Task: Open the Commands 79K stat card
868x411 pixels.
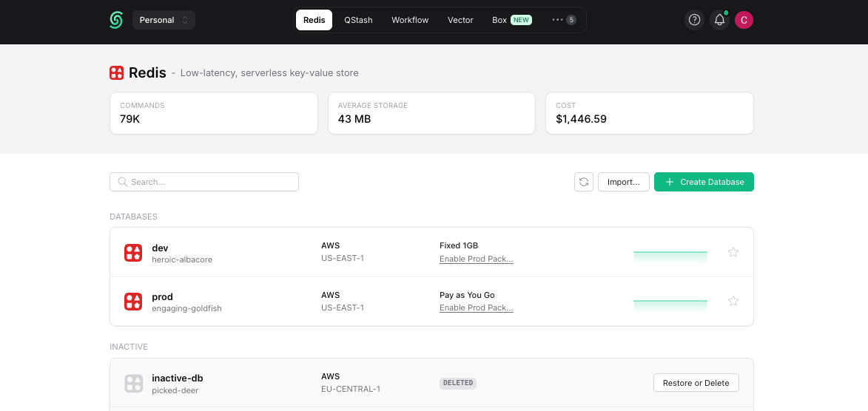Action: 214,113
